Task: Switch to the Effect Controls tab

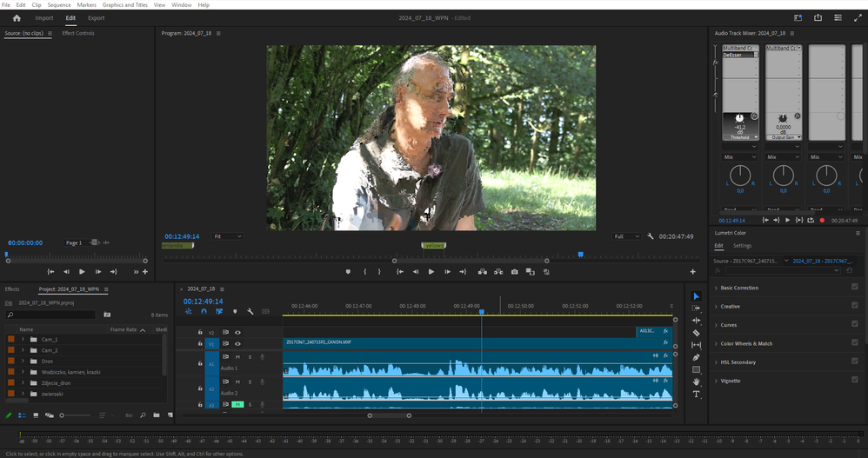Action: [78, 33]
